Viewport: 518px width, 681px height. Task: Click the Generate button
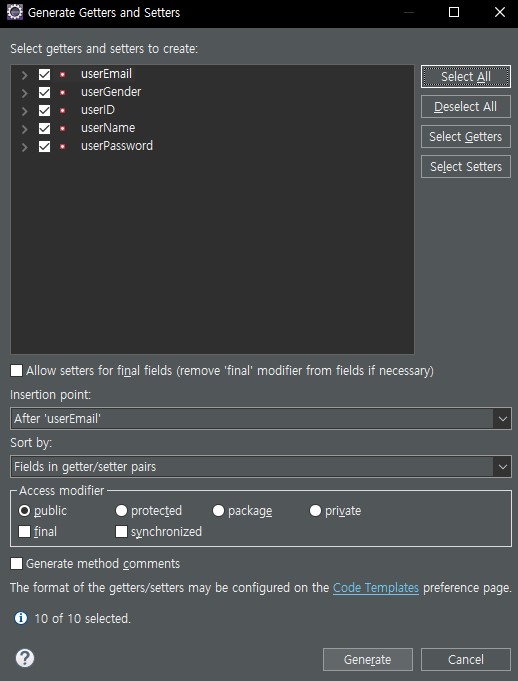(x=368, y=660)
